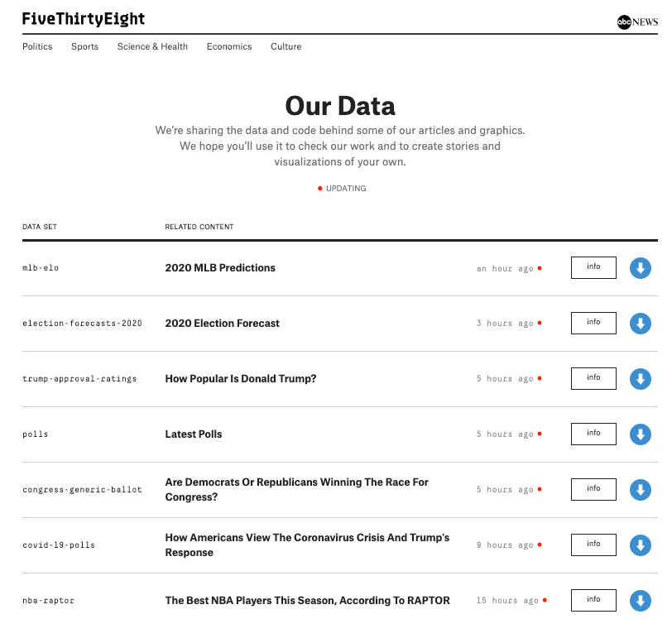Click the abc News logo
672x619 pixels.
click(x=636, y=22)
